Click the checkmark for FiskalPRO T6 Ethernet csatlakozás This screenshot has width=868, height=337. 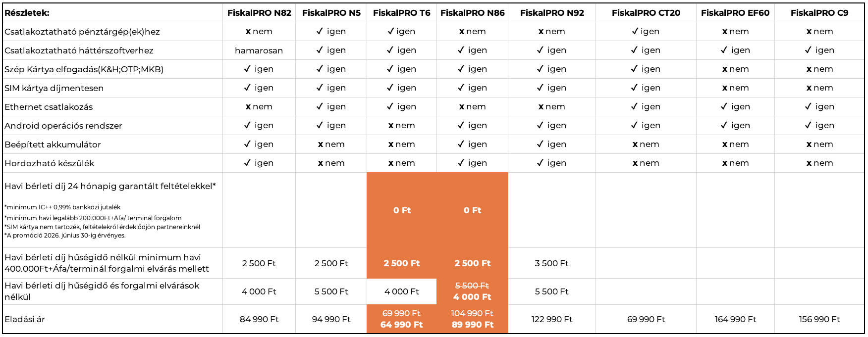(390, 106)
